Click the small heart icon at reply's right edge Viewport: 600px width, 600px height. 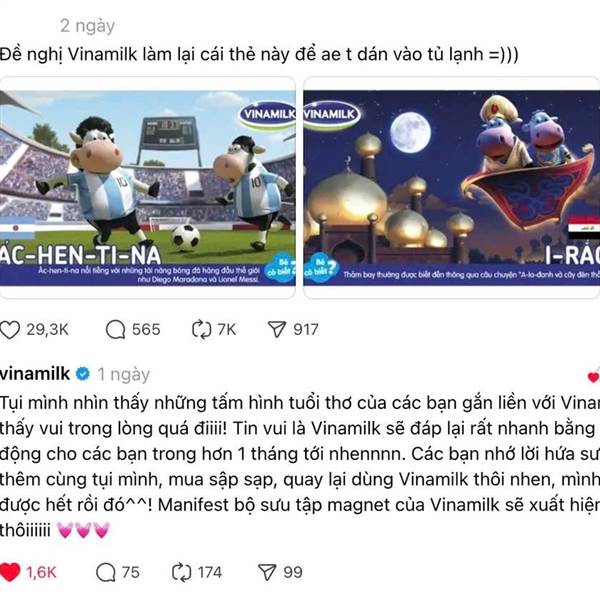593,377
